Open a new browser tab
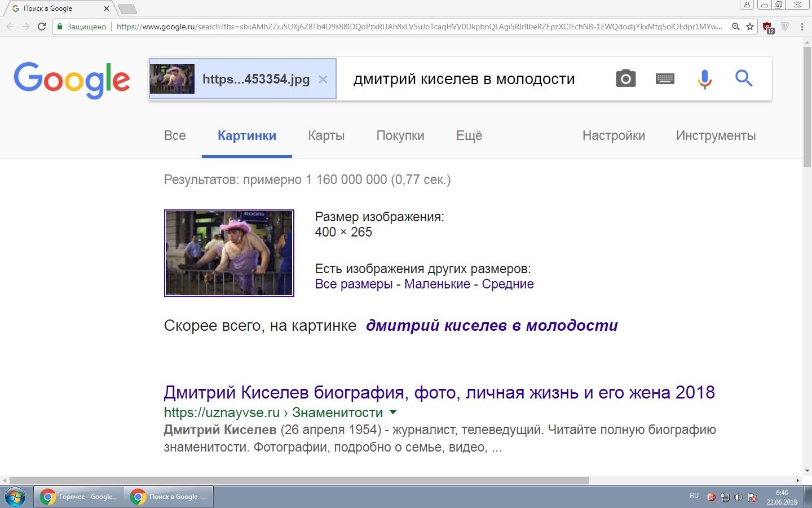Viewport: 812px width, 508px height. (127, 8)
